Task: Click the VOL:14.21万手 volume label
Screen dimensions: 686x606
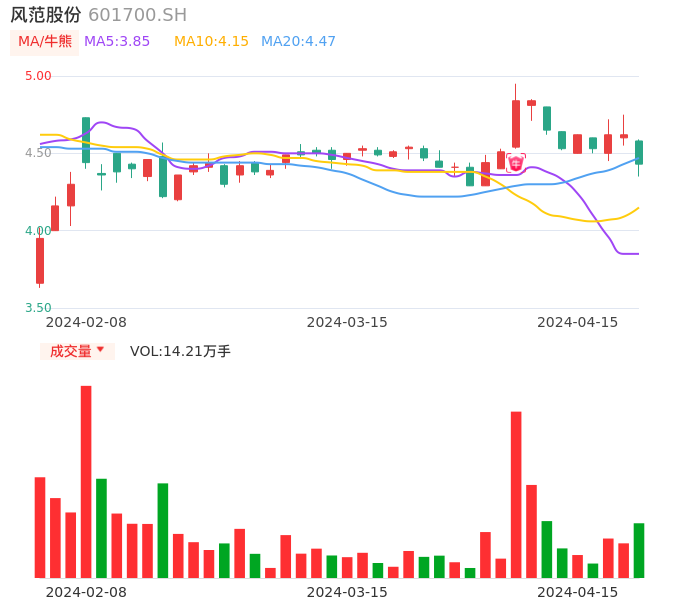Action: click(x=180, y=351)
